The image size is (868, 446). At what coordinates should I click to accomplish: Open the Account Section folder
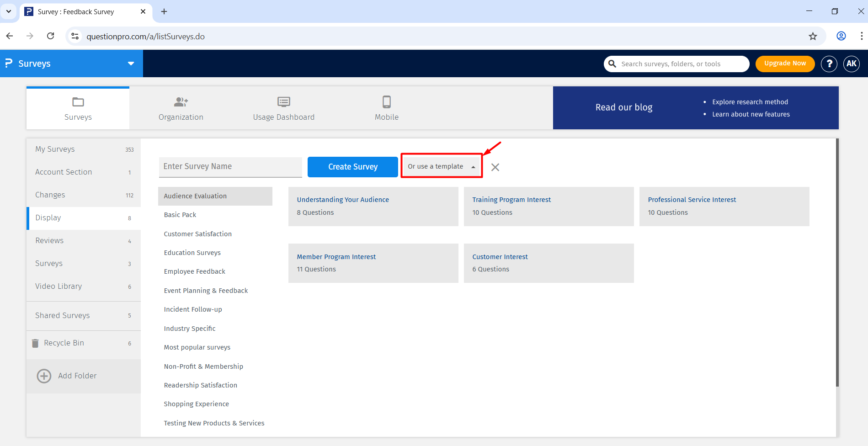pyautogui.click(x=84, y=172)
